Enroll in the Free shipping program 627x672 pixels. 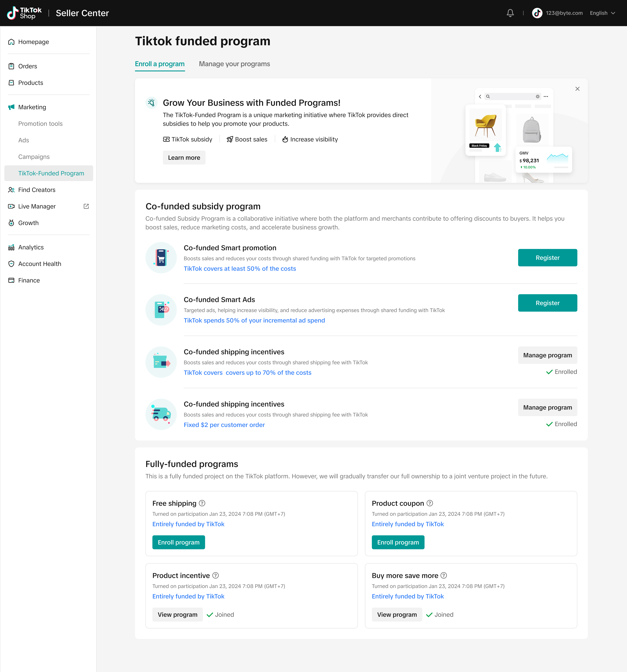point(179,542)
